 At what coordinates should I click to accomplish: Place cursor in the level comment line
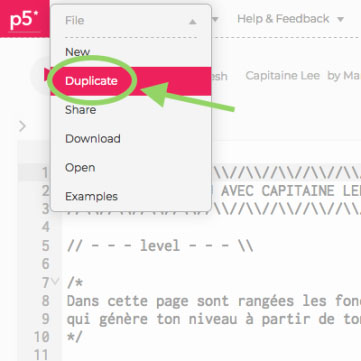point(160,246)
